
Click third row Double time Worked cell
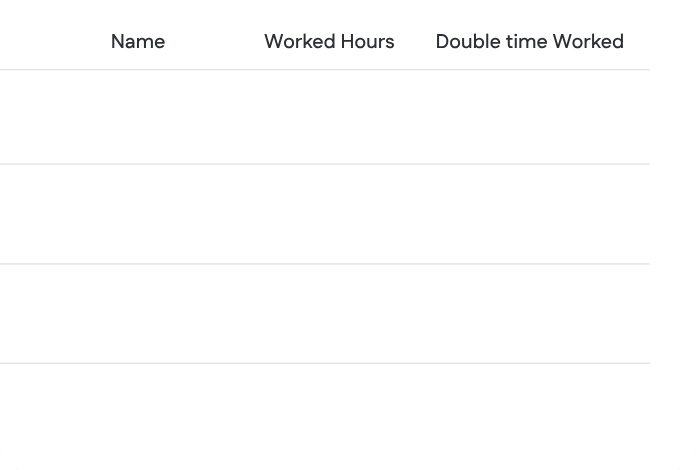click(529, 313)
